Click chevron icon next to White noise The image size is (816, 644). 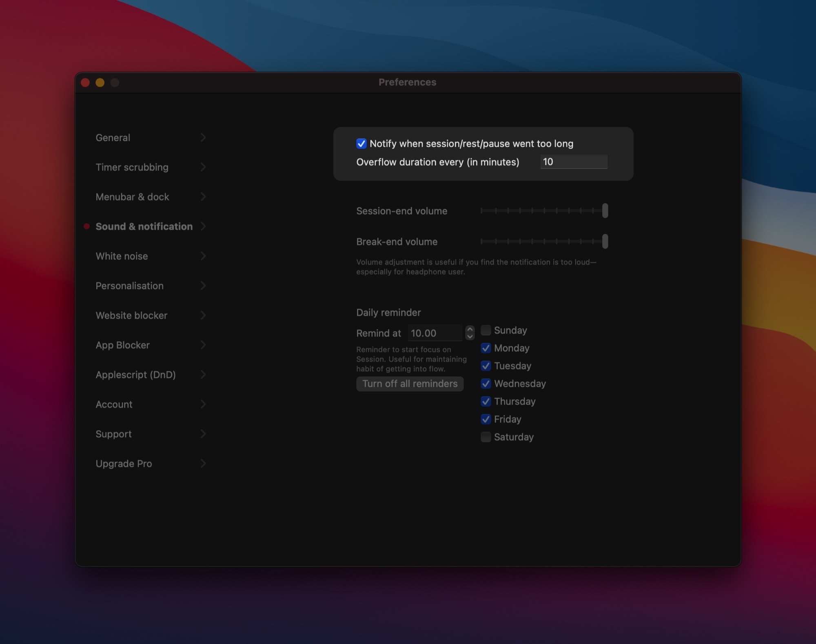[203, 256]
